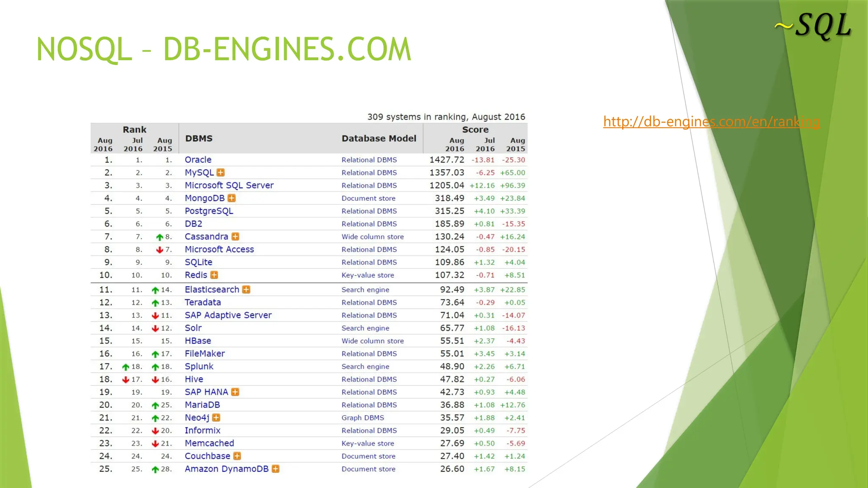Click the Score column header

click(x=475, y=130)
